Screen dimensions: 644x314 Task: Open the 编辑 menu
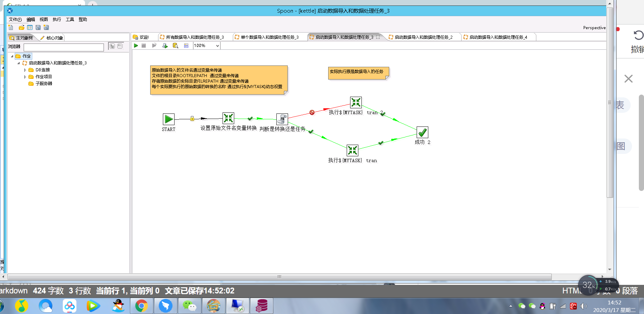(x=31, y=20)
